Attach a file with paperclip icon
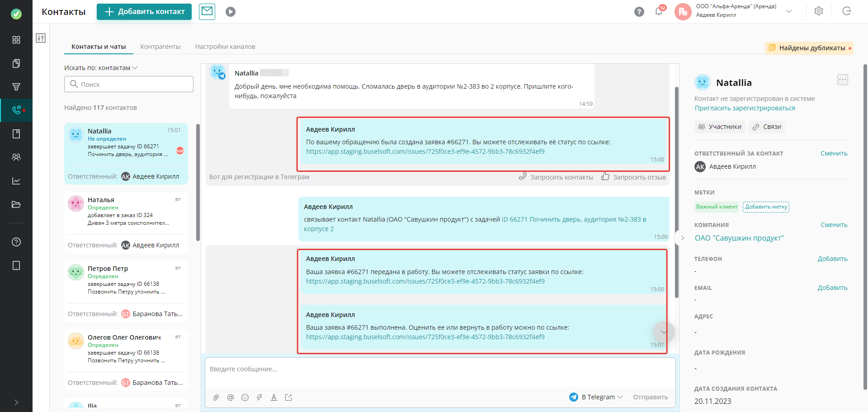Screen dimensions: 868x412 [216, 398]
